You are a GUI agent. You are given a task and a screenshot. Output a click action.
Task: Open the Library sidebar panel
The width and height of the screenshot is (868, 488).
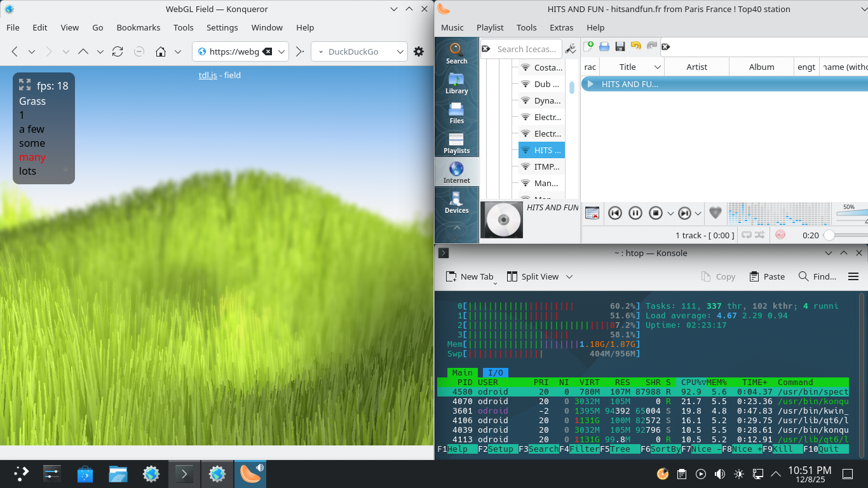(456, 83)
